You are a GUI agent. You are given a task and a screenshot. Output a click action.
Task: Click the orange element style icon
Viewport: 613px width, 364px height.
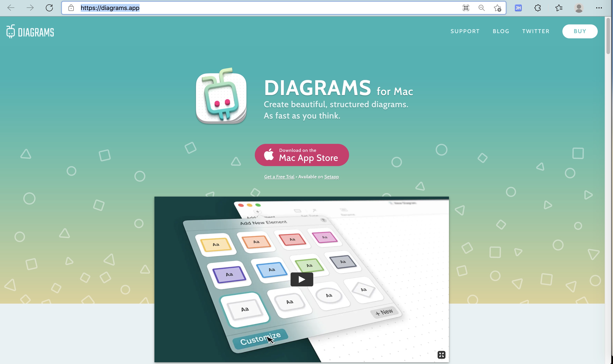[x=256, y=240]
